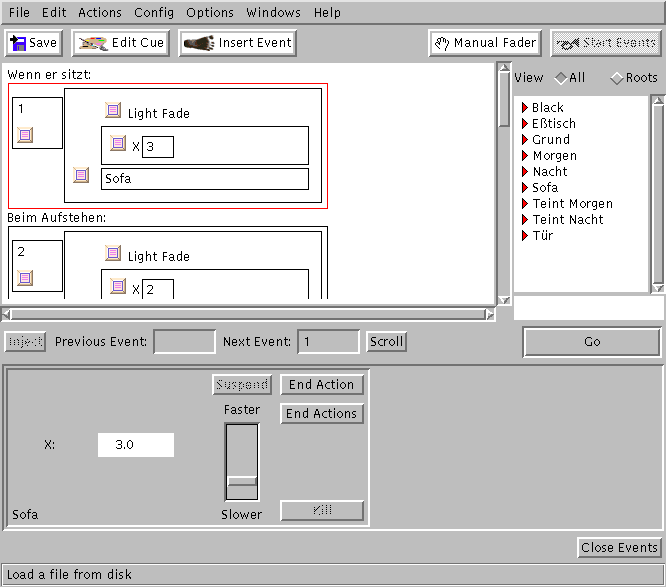Expand the Tür cue in list
Viewport: 666px width, 587px height.
pyautogui.click(x=524, y=236)
